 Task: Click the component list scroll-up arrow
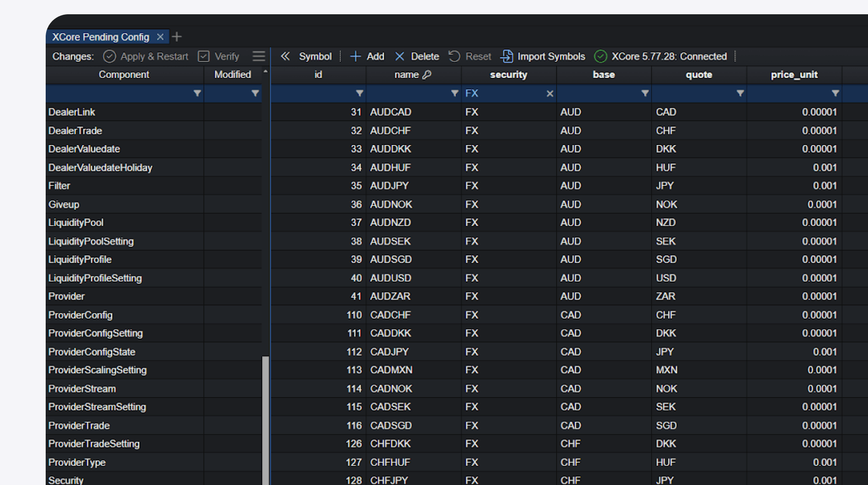[266, 71]
